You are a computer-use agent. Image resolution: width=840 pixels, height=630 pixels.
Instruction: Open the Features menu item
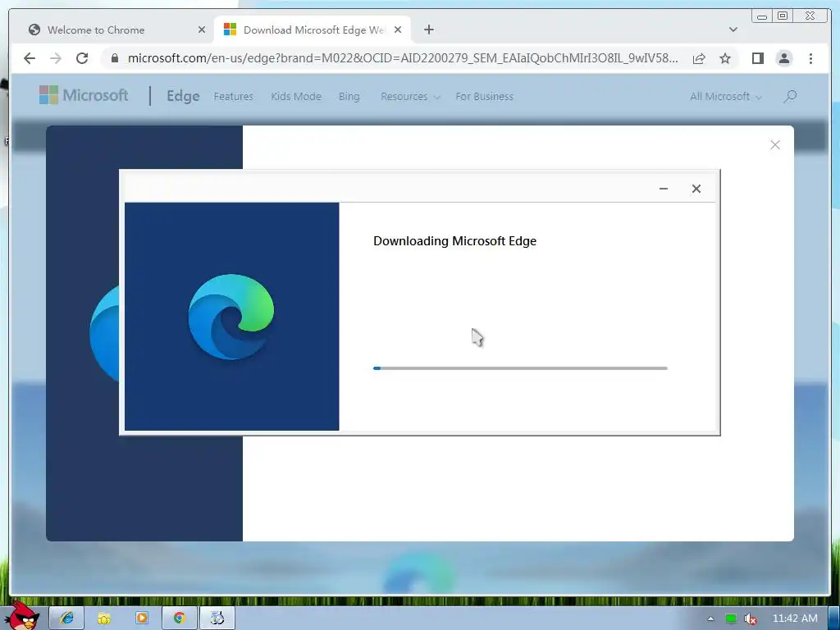(233, 97)
